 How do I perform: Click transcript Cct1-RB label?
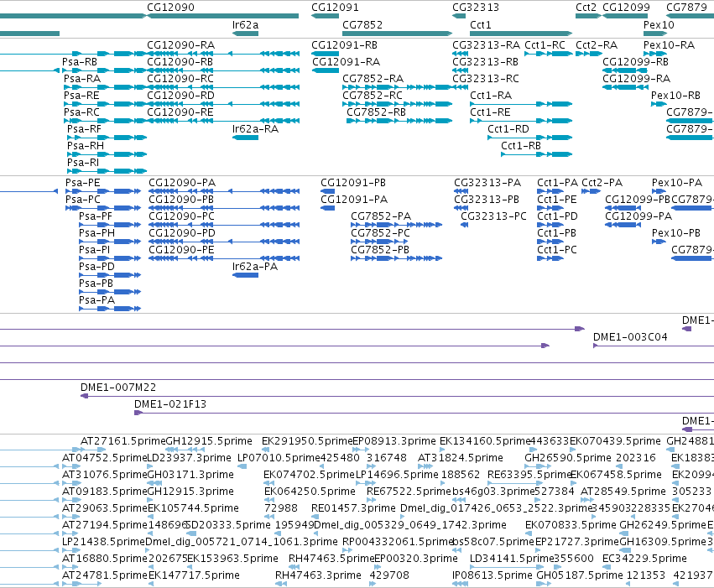[521, 146]
